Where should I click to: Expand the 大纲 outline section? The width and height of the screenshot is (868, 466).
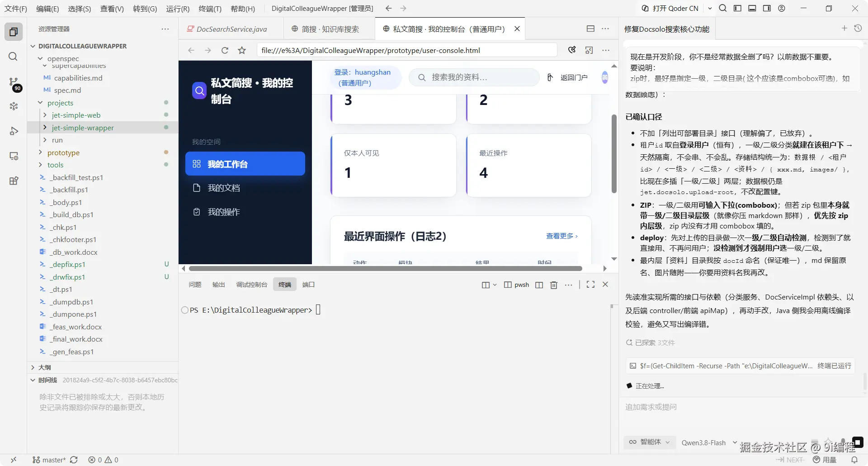103,367
